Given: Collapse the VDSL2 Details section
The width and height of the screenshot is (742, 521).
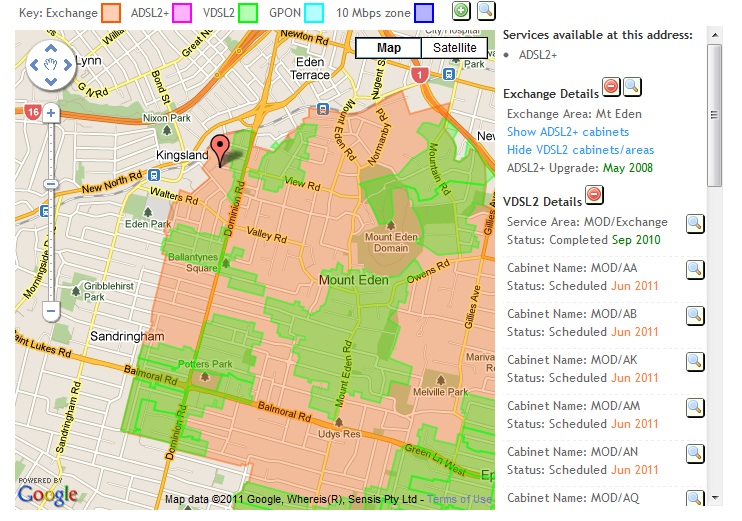Looking at the screenshot, I should [594, 194].
